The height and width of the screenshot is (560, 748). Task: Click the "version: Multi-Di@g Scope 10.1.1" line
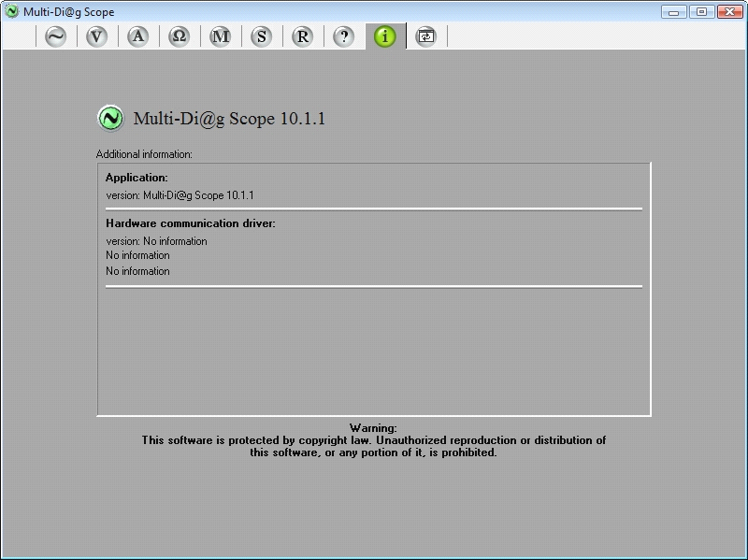click(x=180, y=195)
